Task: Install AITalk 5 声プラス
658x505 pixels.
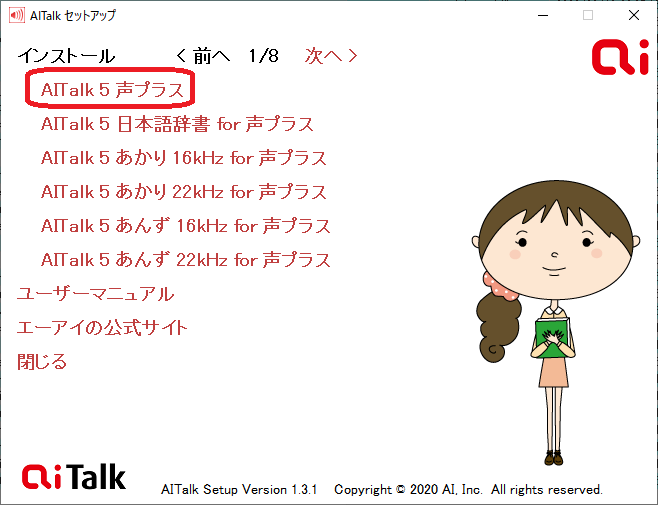Action: (112, 89)
